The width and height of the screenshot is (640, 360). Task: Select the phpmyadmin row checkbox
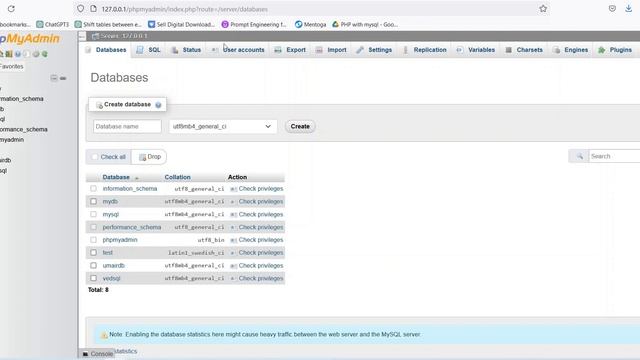(93, 240)
